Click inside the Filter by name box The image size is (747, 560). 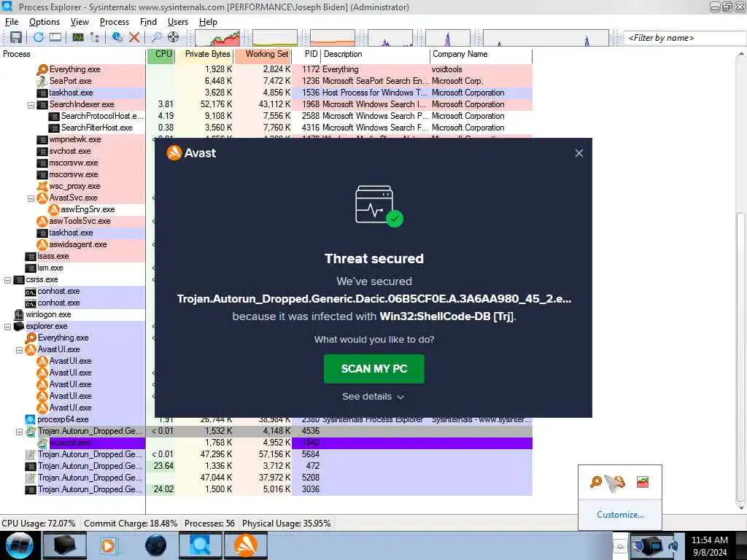pyautogui.click(x=684, y=38)
